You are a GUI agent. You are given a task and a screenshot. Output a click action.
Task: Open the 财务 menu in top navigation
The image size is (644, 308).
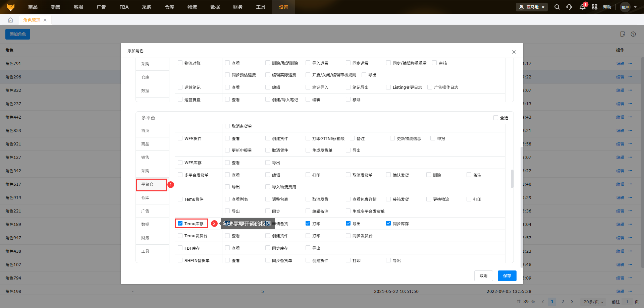coord(238,7)
